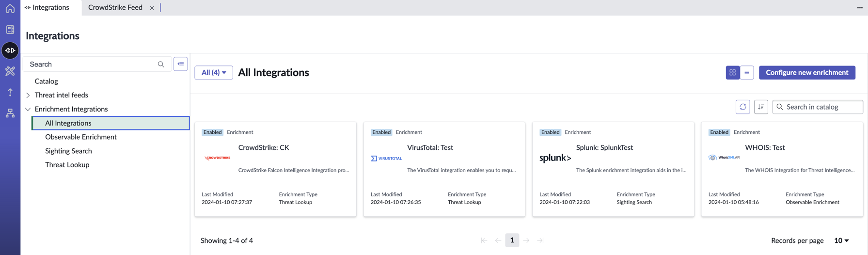The width and height of the screenshot is (868, 255).
Task: Switch to list view
Action: [747, 73]
